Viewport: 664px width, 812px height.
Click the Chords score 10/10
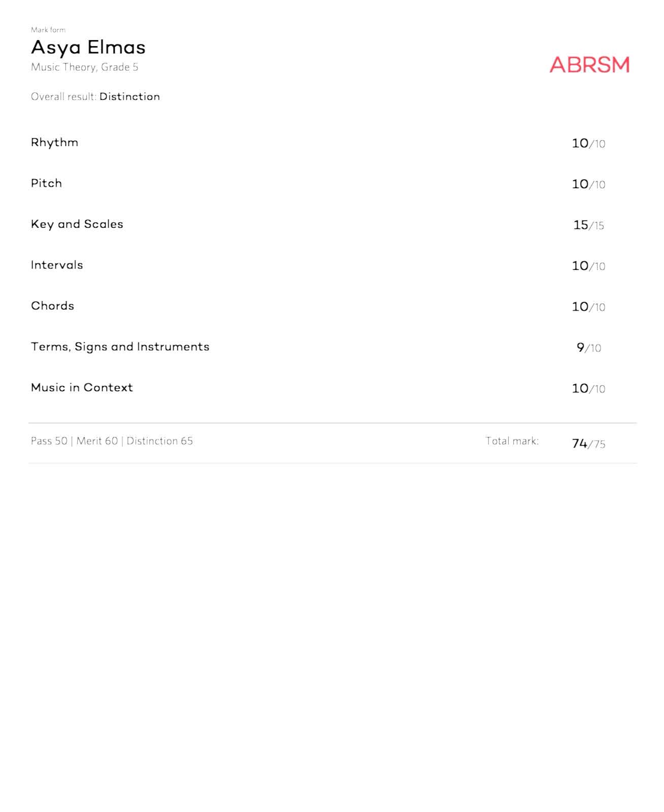coord(588,307)
